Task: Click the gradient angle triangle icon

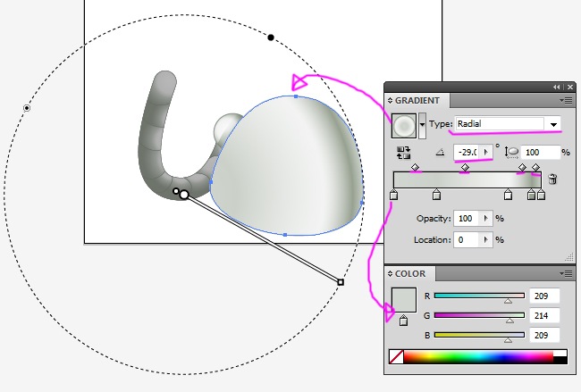Action: click(x=440, y=152)
